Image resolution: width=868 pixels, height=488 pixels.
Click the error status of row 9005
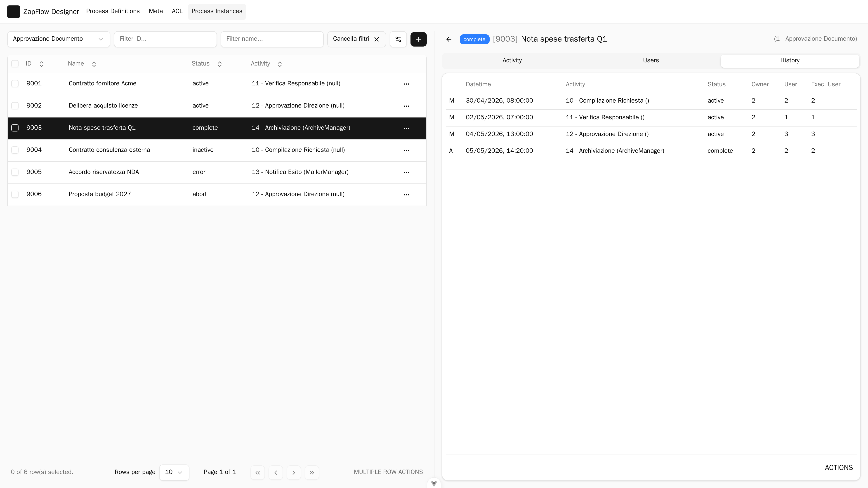[x=199, y=172]
